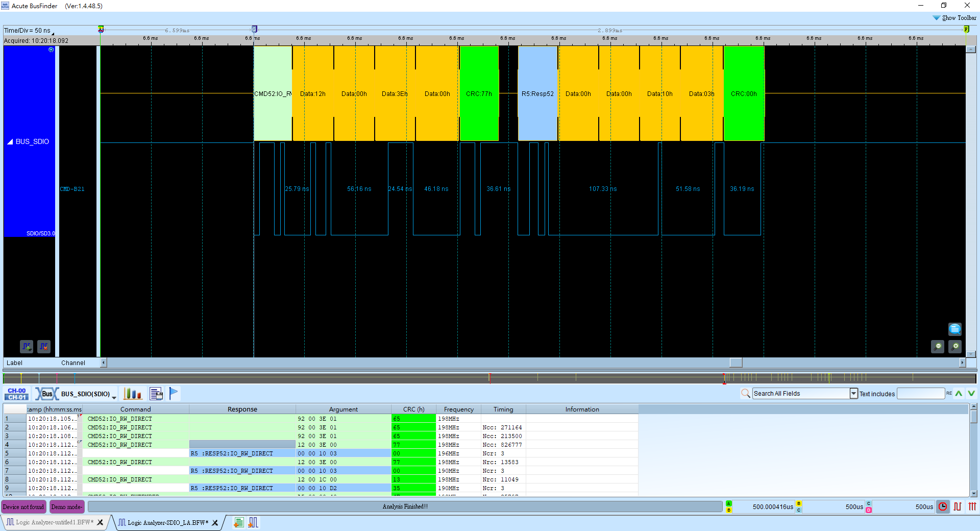Click the Command column header

[x=135, y=409]
